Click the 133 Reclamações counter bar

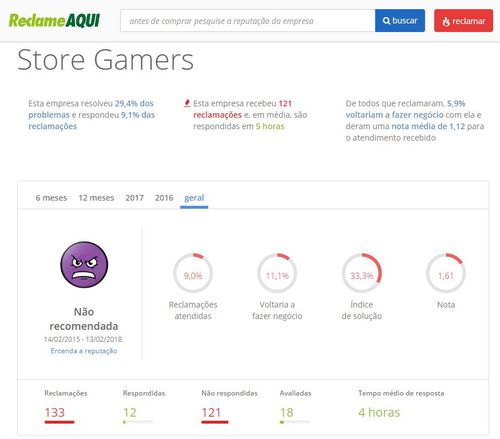[59, 422]
